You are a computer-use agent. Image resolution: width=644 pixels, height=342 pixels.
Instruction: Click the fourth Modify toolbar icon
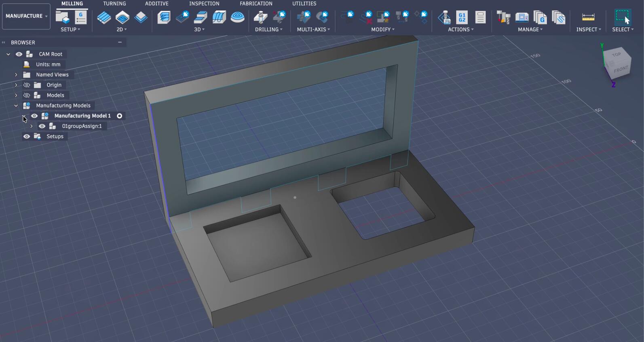402,17
